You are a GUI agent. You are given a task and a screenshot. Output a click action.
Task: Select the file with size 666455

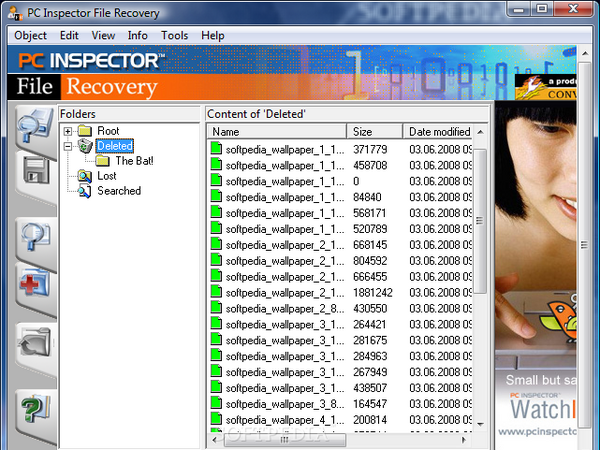point(341,276)
